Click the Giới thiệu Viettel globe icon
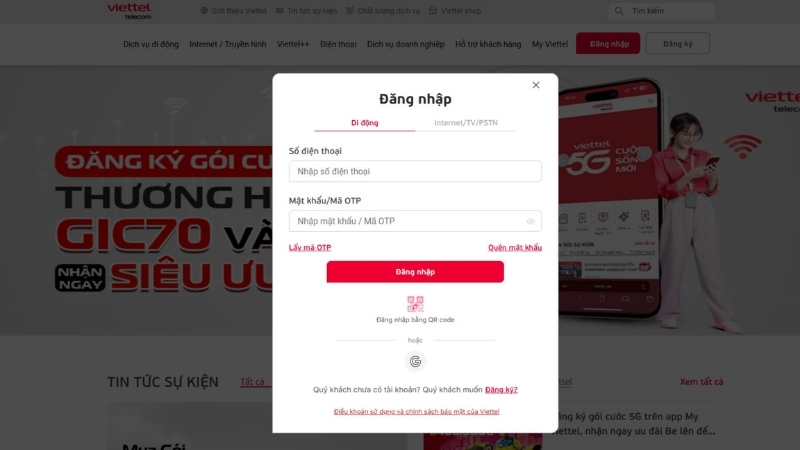 204,11
